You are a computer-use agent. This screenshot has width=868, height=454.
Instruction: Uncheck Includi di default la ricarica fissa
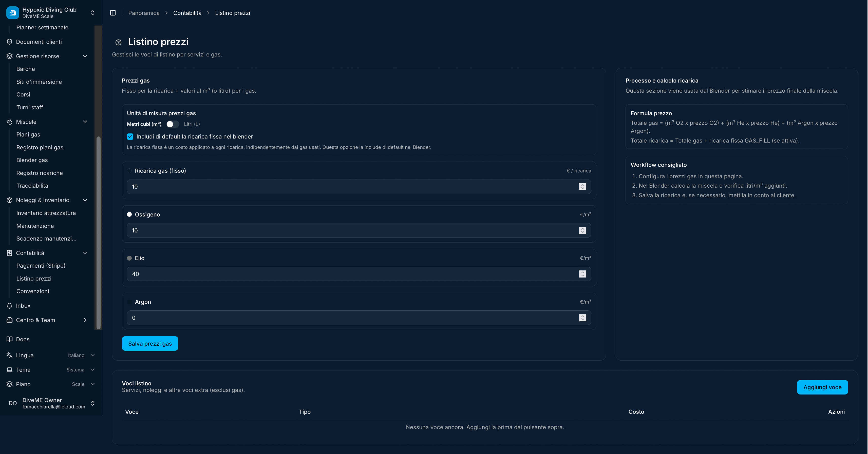(130, 136)
